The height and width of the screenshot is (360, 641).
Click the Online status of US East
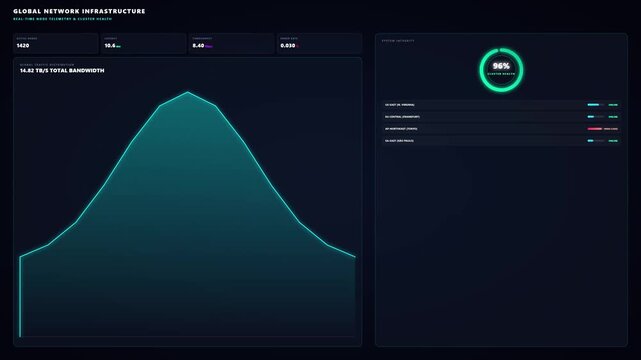click(613, 105)
